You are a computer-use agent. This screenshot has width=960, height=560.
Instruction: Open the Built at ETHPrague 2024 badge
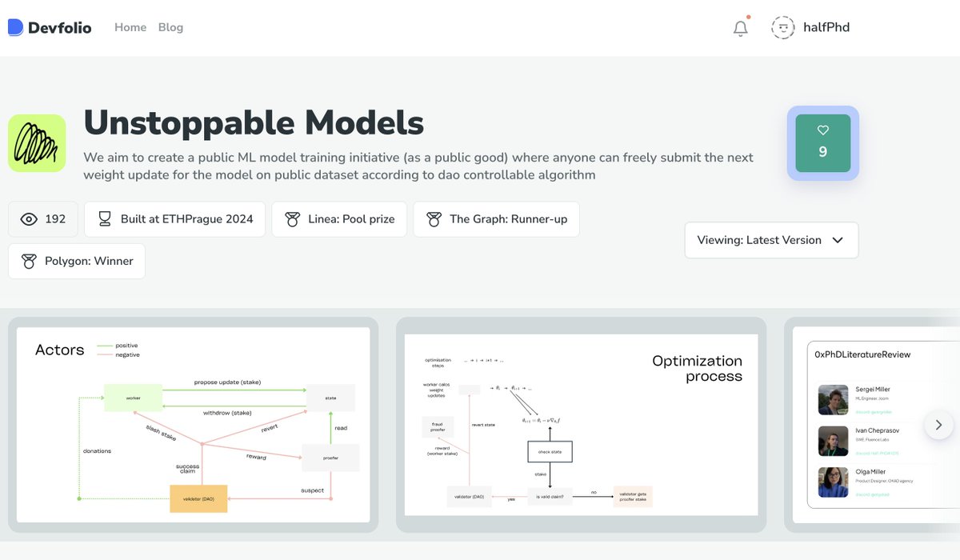[x=174, y=219]
